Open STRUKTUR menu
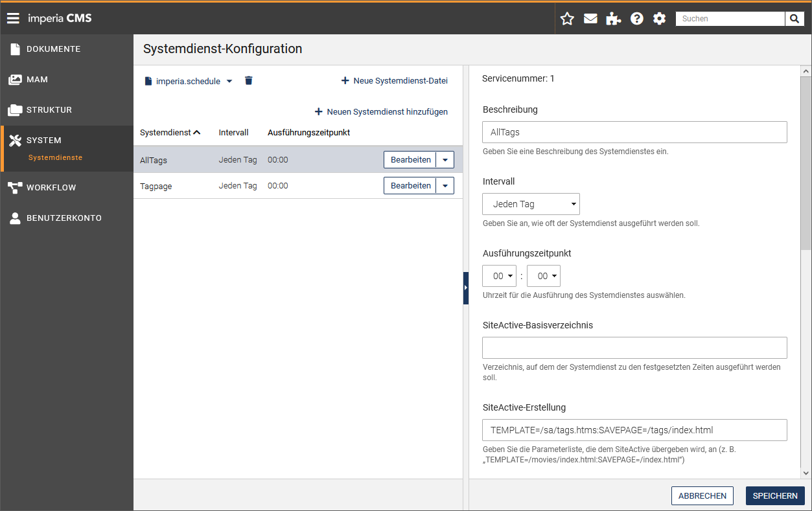 [49, 110]
